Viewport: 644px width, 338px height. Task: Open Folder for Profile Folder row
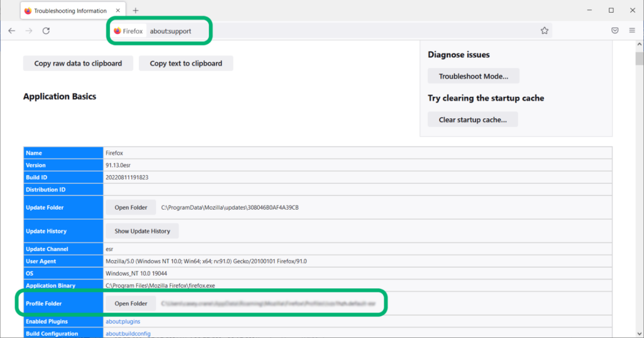(x=131, y=303)
